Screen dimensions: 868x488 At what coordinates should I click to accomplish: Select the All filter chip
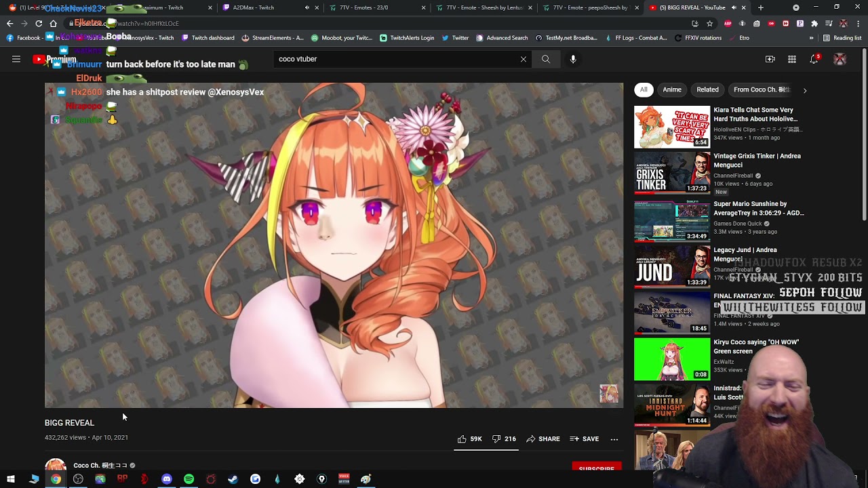pyautogui.click(x=644, y=89)
